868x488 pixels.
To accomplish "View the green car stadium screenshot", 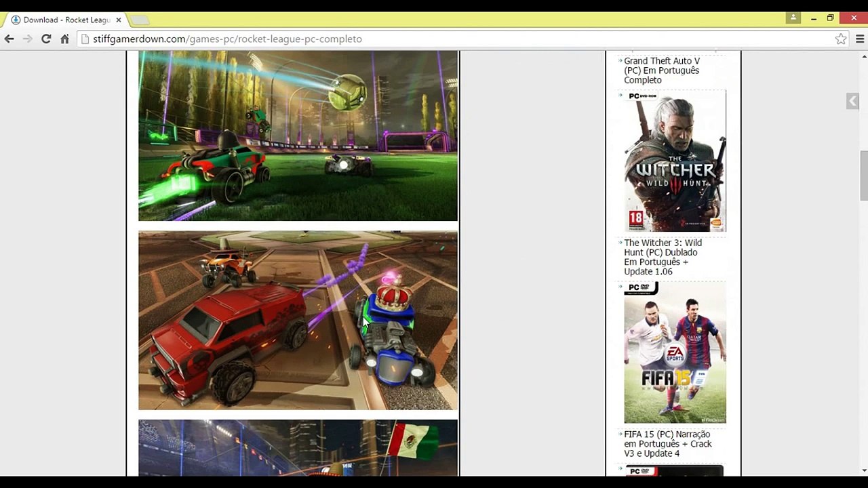I will 298,136.
